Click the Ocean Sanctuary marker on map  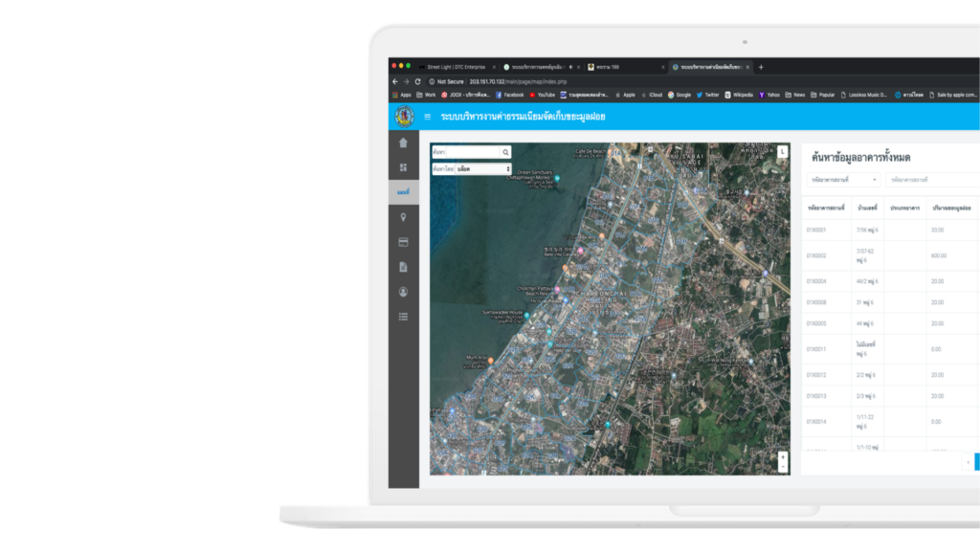click(x=557, y=178)
